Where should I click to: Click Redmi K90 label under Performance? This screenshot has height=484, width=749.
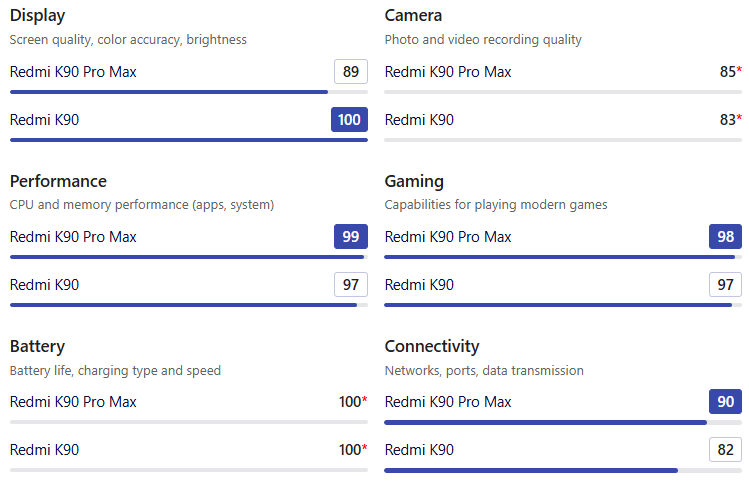pyautogui.click(x=44, y=285)
